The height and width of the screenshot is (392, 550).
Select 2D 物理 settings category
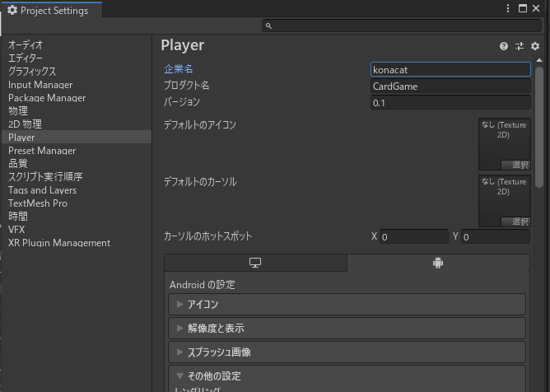click(x=77, y=124)
